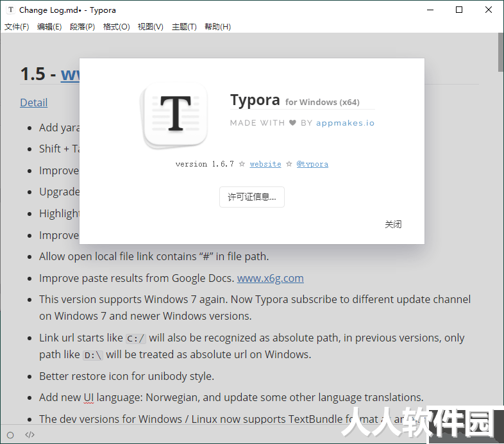Close the About dialog with 关闭

[393, 224]
